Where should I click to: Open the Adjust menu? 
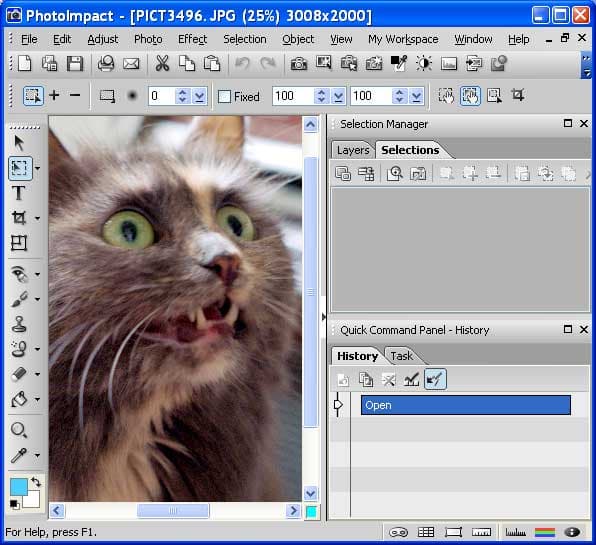[103, 39]
